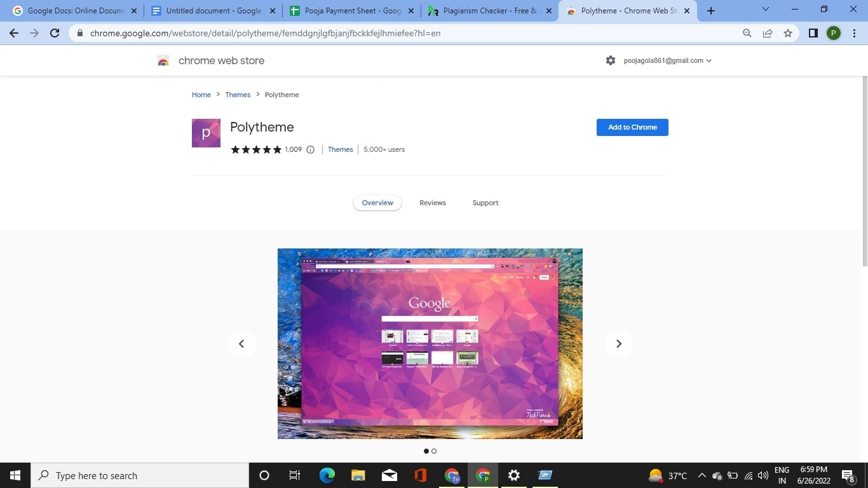Click the rating info circle icon
868x488 pixels.
point(311,150)
